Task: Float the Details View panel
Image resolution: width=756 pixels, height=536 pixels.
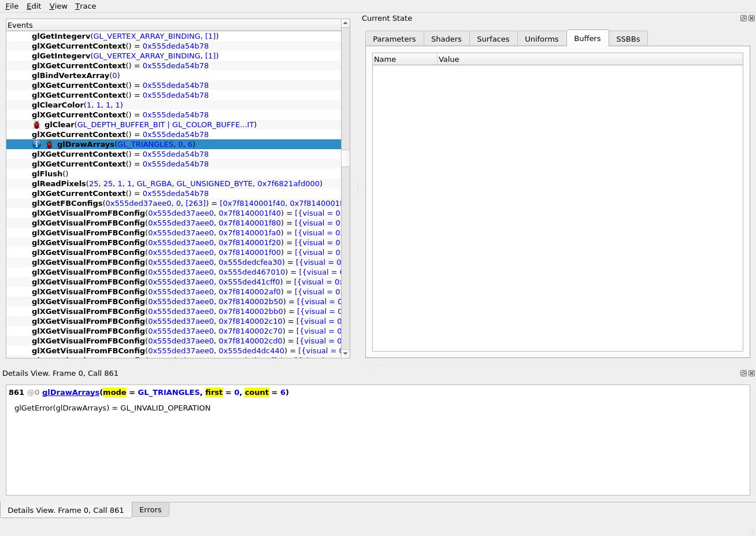Action: click(x=743, y=374)
